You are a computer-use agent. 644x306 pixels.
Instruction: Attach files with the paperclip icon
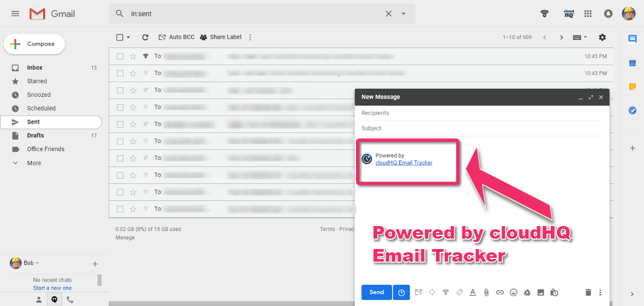pos(486,292)
